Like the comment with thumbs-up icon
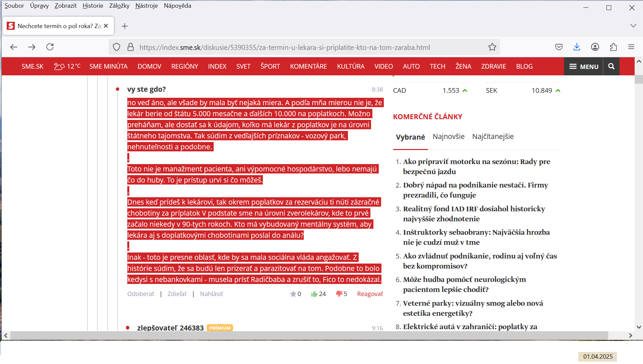 314,294
